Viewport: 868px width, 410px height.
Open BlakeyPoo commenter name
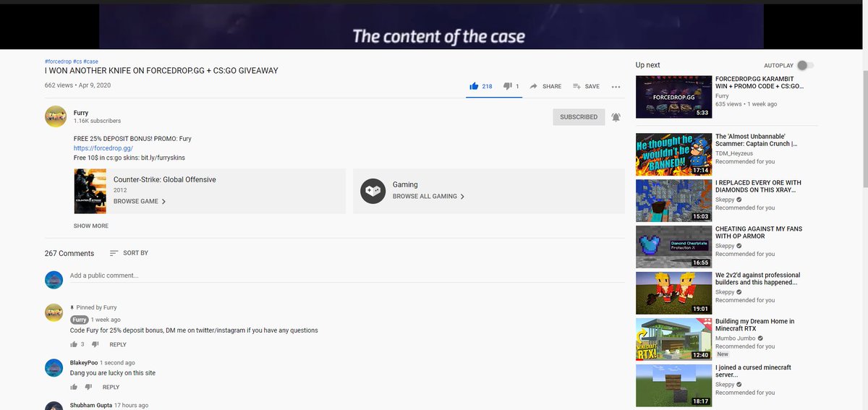click(x=84, y=362)
